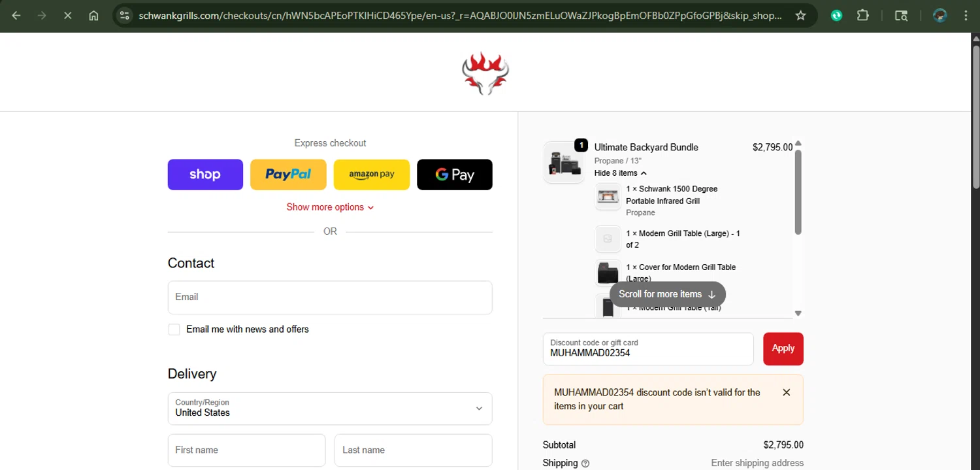Open the browser home page
The height and width of the screenshot is (470, 980).
coord(93,16)
